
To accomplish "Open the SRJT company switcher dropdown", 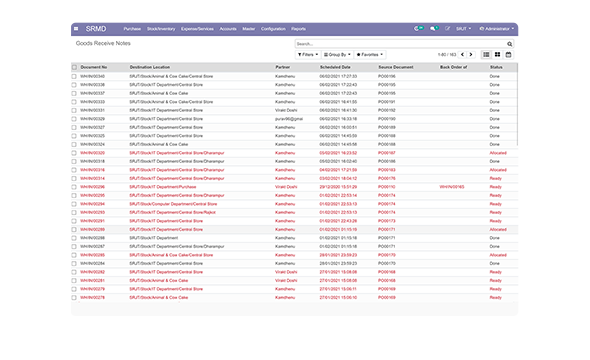I will click(x=463, y=29).
